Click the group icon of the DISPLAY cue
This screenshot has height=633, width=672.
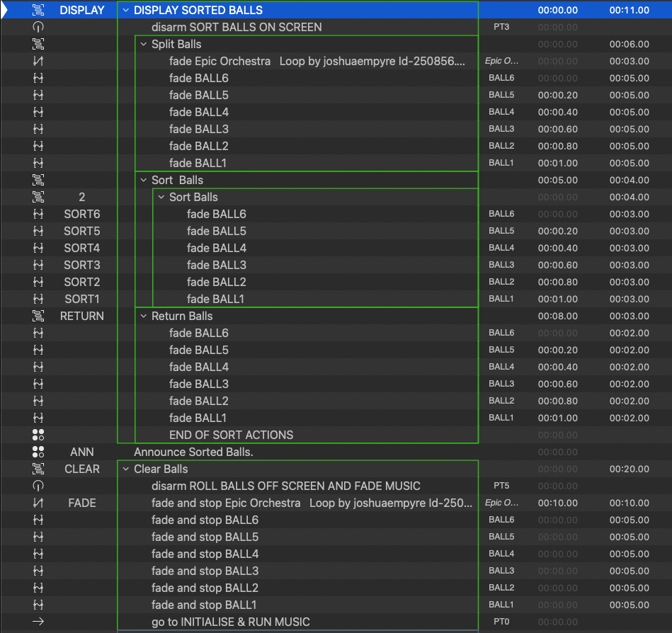pos(38,11)
